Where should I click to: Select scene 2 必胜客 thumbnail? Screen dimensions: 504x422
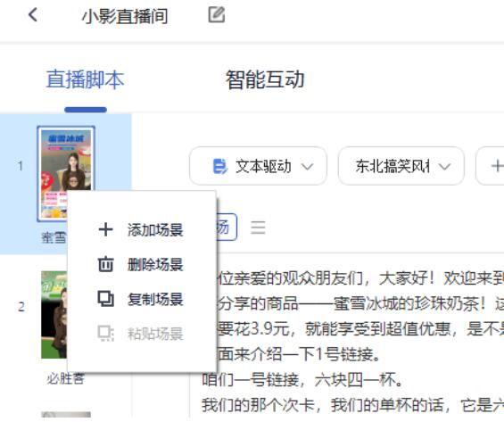(x=54, y=315)
